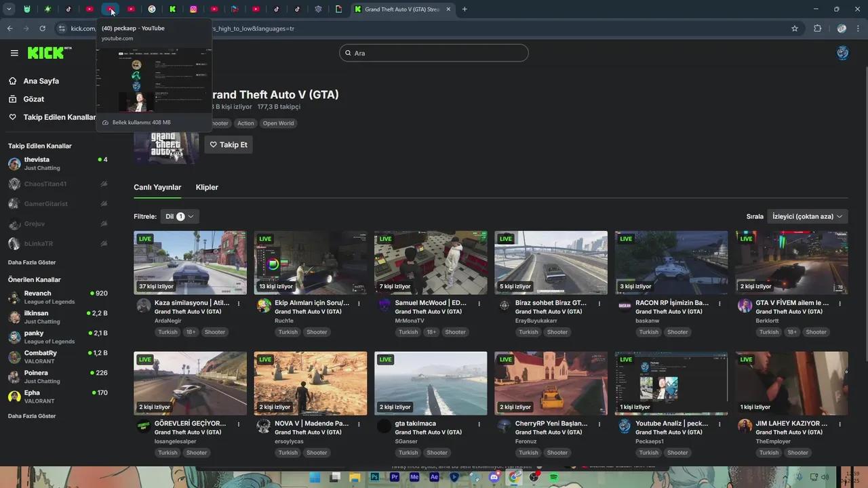Viewport: 868px width, 488px height.
Task: Open the user profile avatar menu
Action: [842, 53]
